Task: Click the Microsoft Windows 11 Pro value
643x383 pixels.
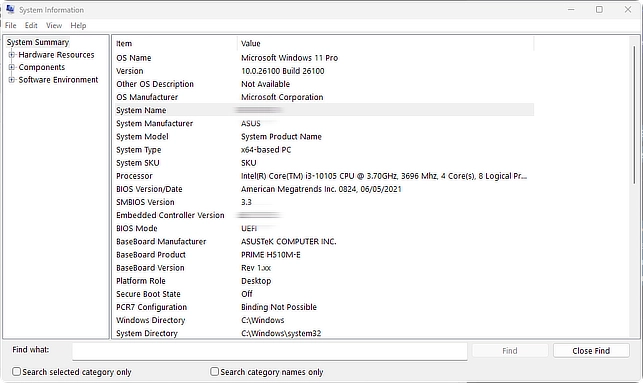Action: tap(290, 58)
